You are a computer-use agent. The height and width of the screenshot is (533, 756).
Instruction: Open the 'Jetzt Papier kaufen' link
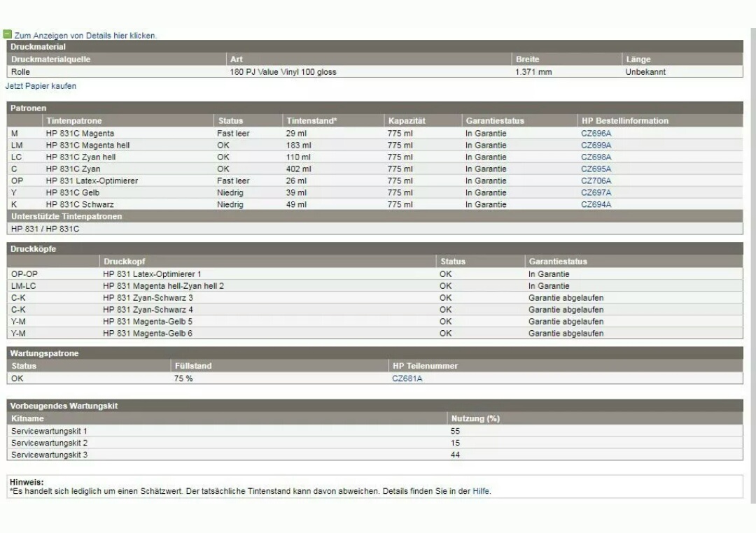(x=41, y=86)
